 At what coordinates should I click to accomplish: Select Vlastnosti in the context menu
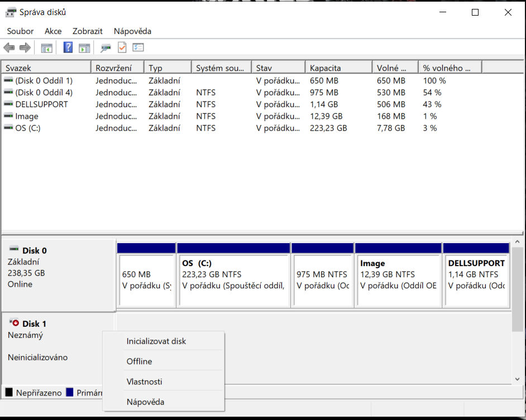tap(145, 382)
